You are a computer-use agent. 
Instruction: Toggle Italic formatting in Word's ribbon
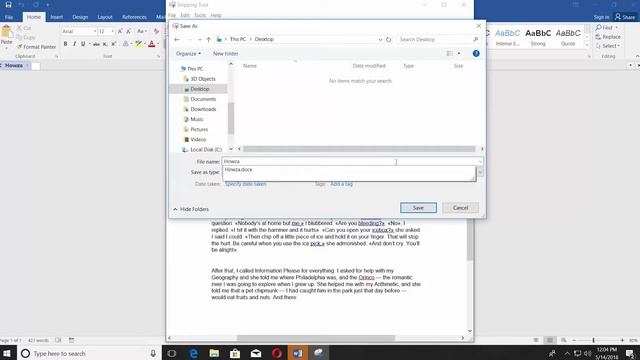coord(74,44)
